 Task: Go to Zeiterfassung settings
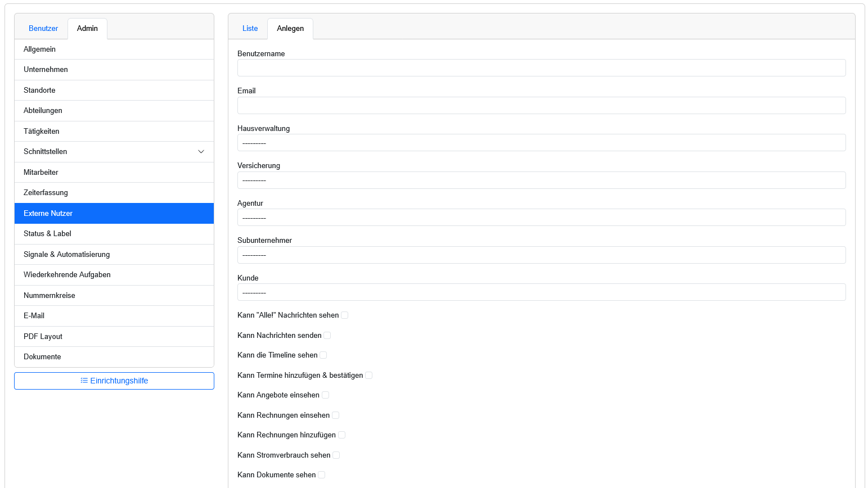point(114,193)
